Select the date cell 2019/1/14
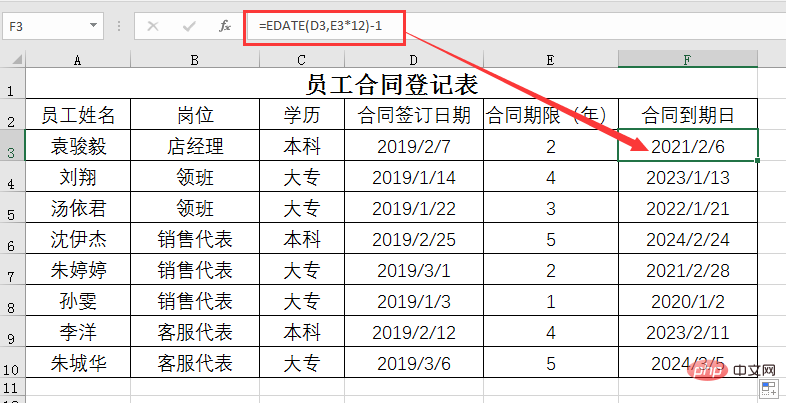The image size is (786, 403). point(414,176)
